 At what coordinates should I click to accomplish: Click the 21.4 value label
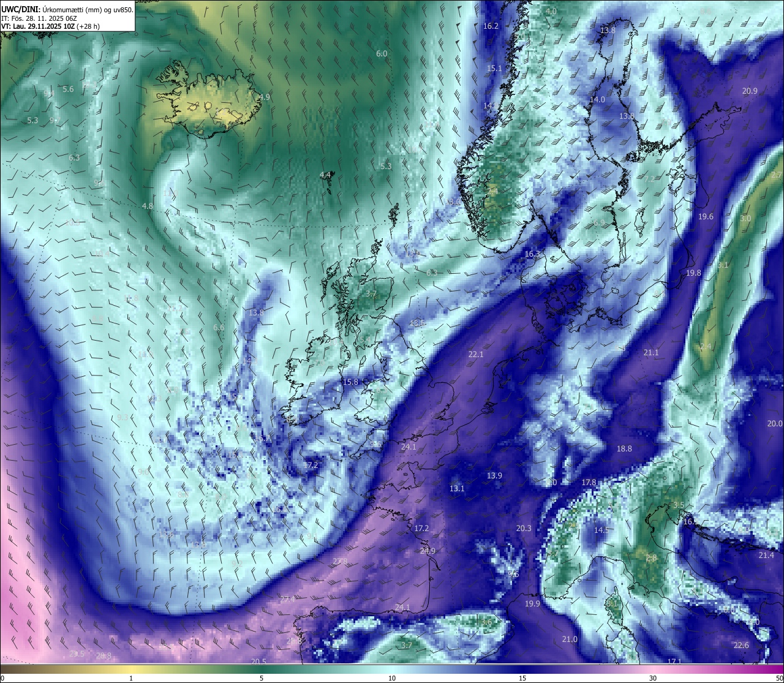click(766, 555)
